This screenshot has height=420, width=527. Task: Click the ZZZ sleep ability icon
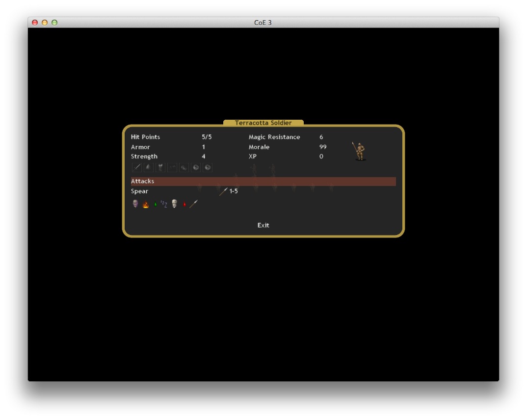tap(164, 204)
